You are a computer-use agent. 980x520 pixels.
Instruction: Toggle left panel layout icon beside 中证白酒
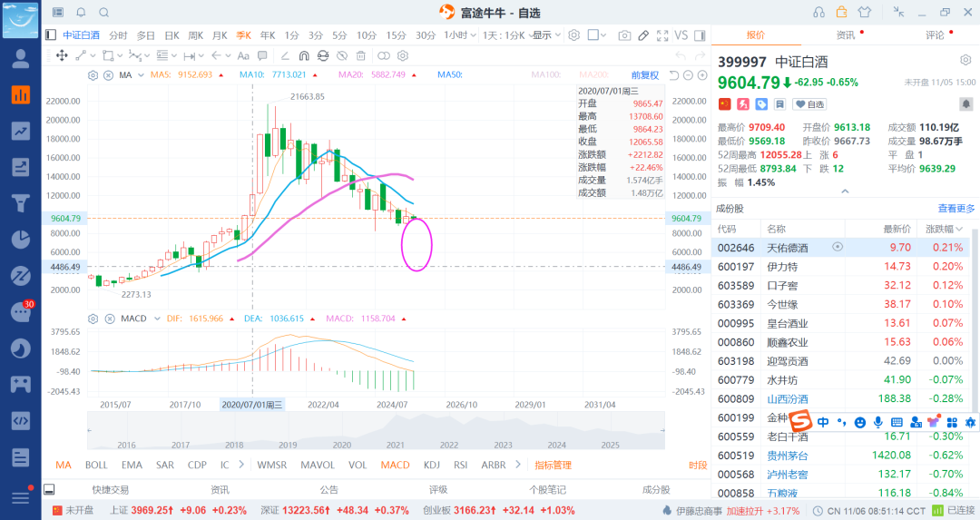[51, 35]
